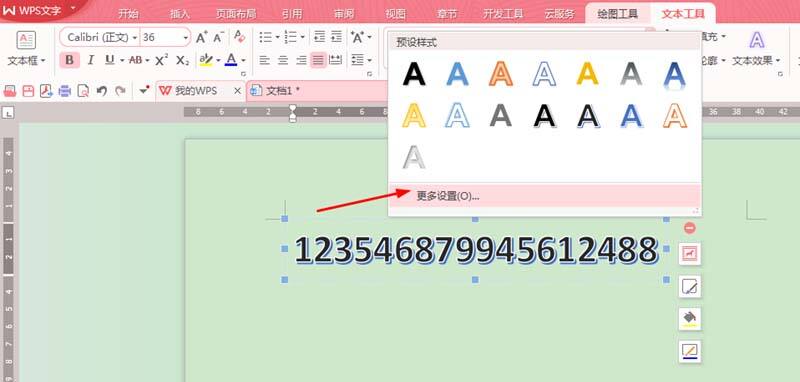The width and height of the screenshot is (800, 382).
Task: Enable Align left
Action: [264, 60]
